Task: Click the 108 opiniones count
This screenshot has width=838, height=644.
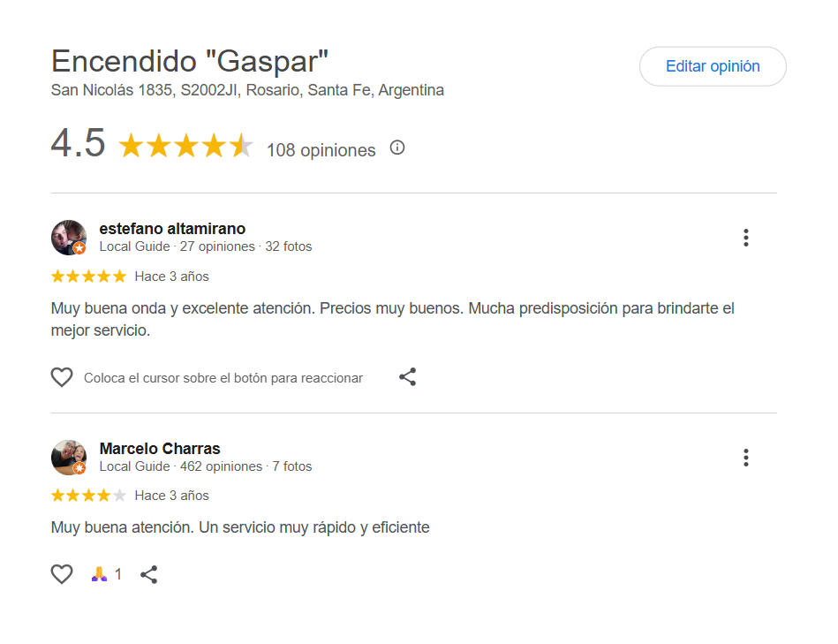Action: (321, 150)
